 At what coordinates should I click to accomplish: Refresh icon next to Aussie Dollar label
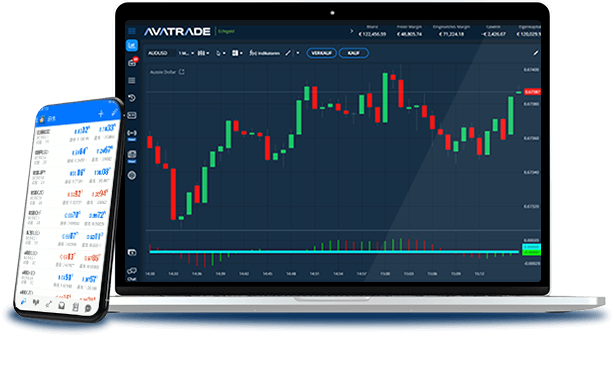pos(182,72)
